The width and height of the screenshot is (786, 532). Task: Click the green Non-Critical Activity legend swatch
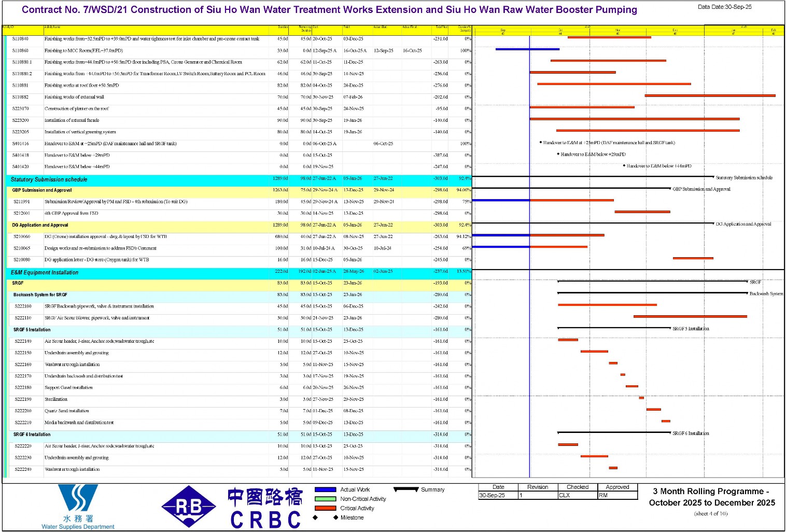pyautogui.click(x=325, y=499)
